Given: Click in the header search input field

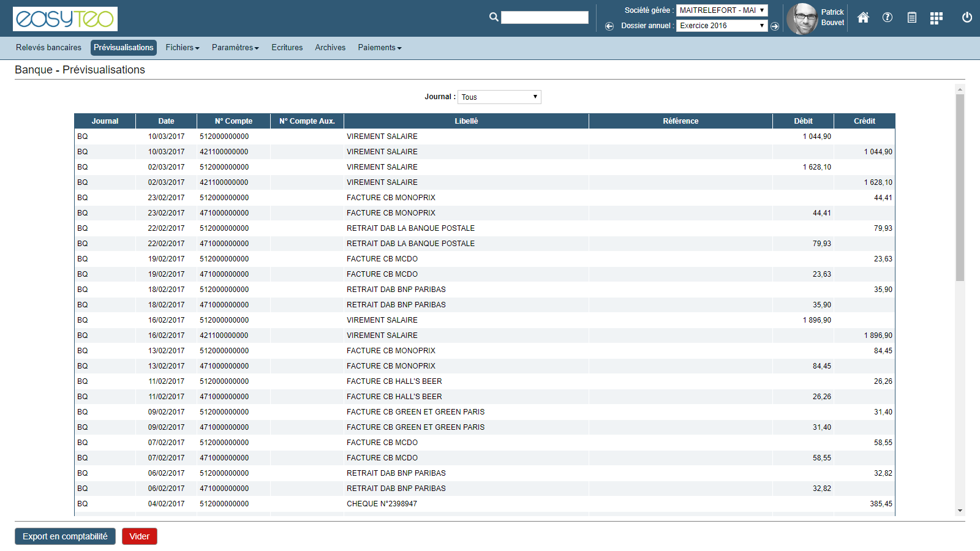Looking at the screenshot, I should pos(545,18).
